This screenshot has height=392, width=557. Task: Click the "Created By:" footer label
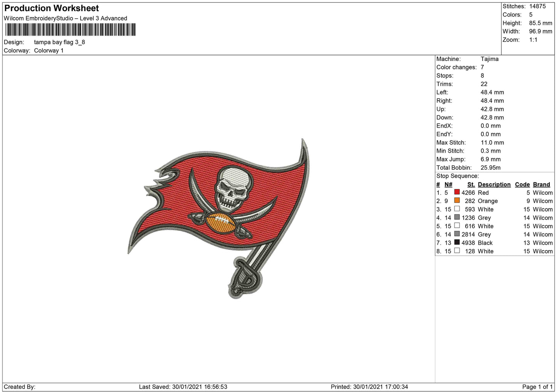point(20,387)
